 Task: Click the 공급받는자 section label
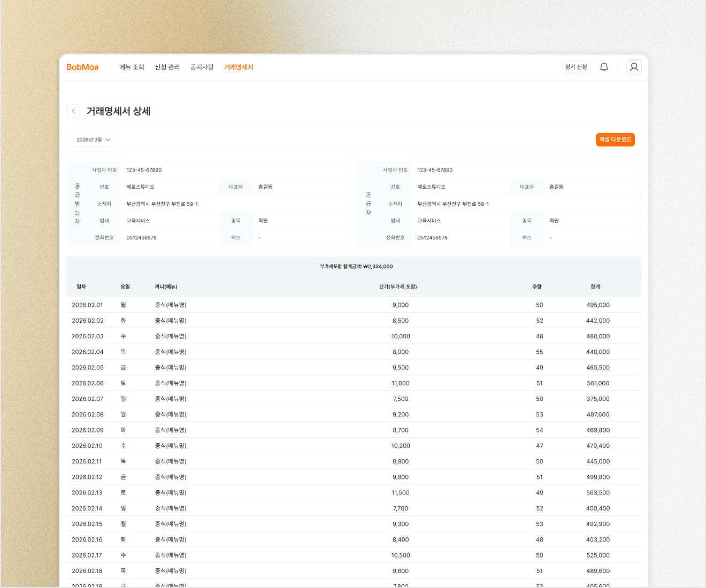[77, 204]
